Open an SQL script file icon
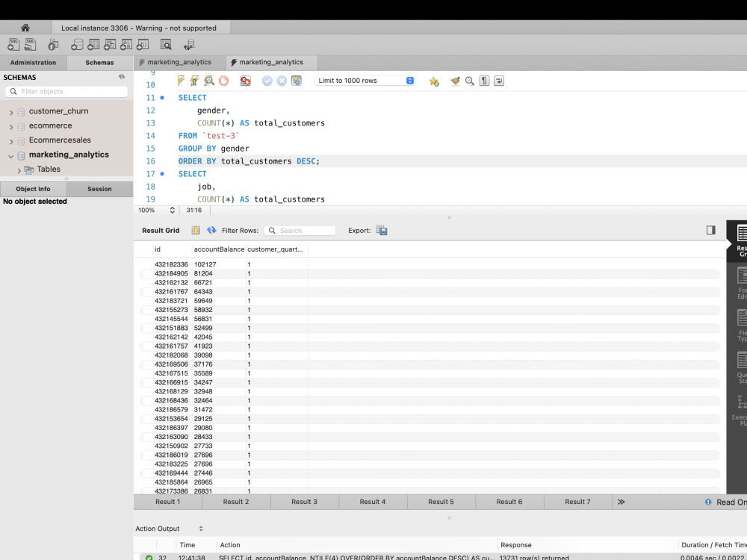 point(31,45)
